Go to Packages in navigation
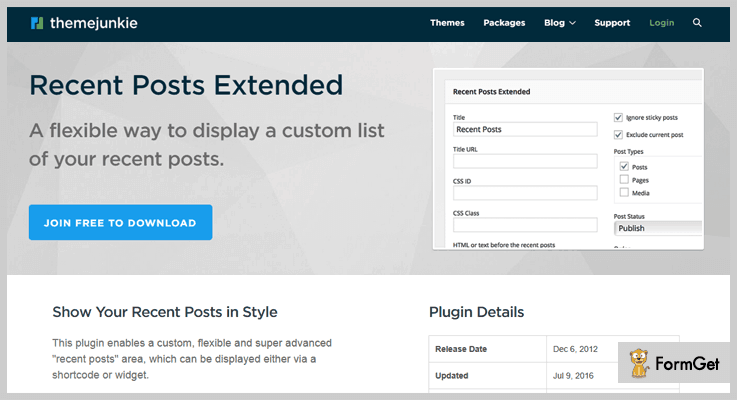The width and height of the screenshot is (737, 400). point(504,23)
